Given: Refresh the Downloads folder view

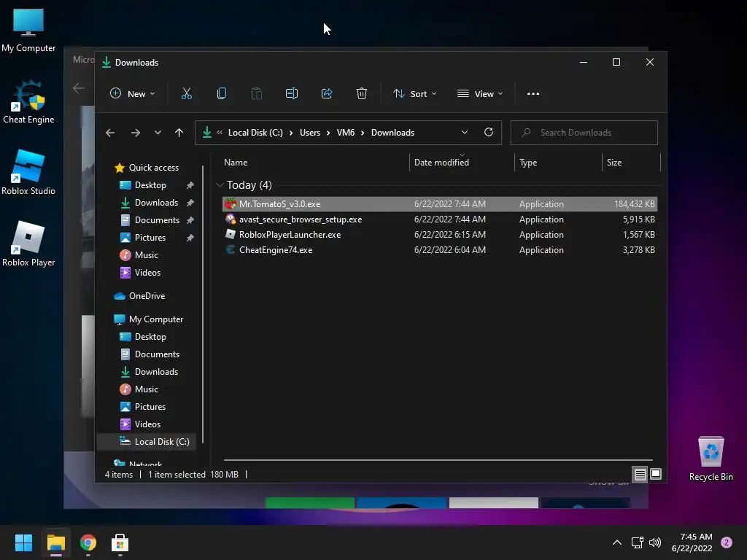Looking at the screenshot, I should [489, 133].
